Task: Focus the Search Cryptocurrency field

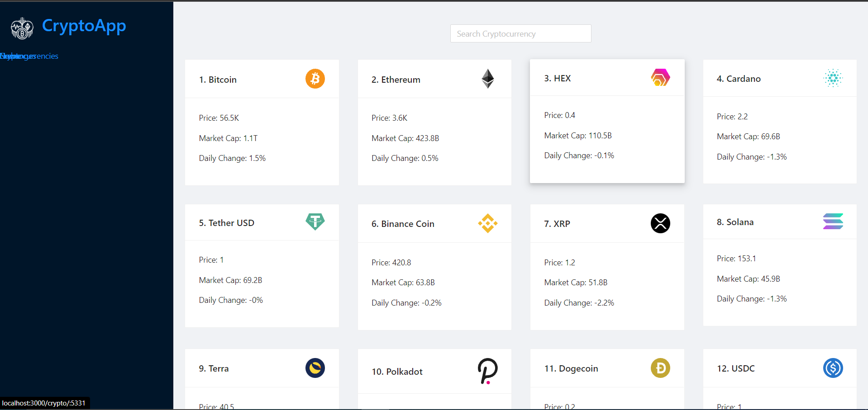Action: pyautogui.click(x=520, y=33)
